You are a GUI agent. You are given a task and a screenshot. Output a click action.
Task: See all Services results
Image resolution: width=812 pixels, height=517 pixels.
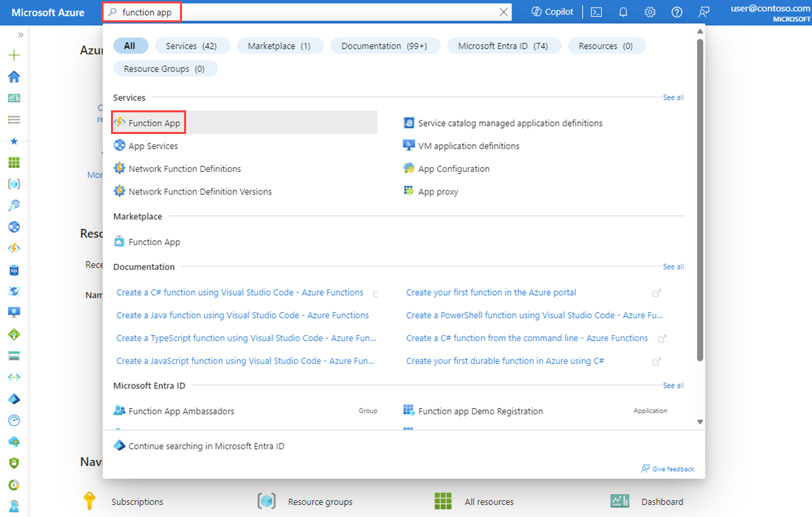673,97
